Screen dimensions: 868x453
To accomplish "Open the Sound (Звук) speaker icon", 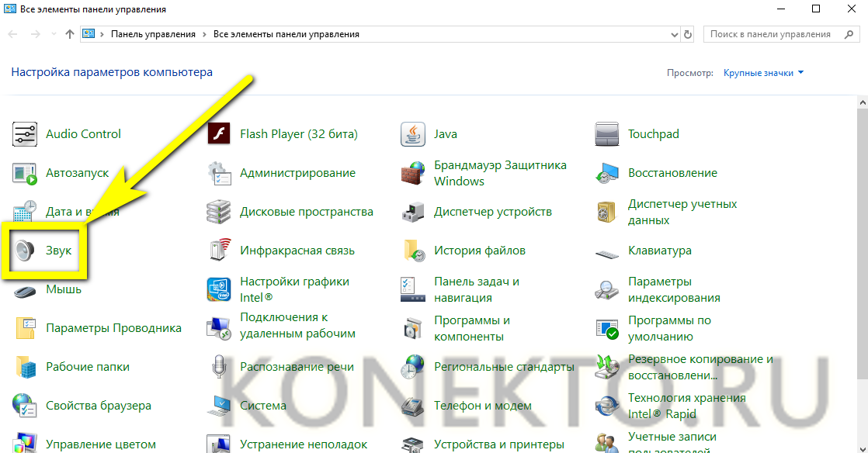I will 26,251.
